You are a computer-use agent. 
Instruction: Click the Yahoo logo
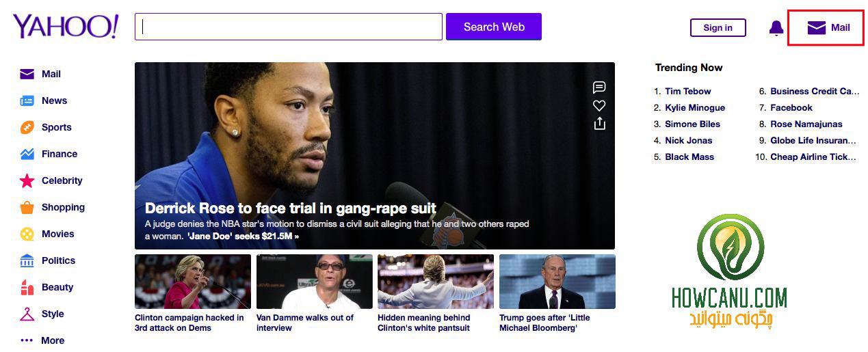pyautogui.click(x=66, y=27)
